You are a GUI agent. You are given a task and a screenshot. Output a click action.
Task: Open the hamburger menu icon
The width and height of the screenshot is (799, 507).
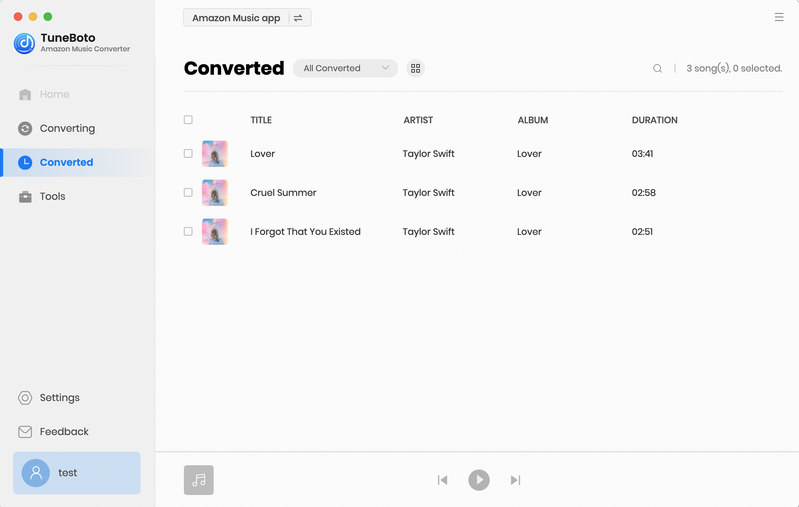coord(779,17)
